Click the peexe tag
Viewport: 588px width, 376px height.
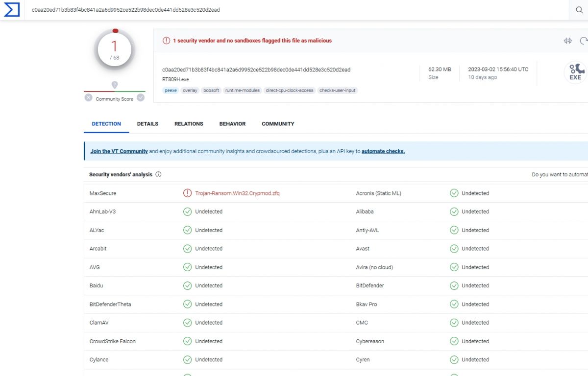pyautogui.click(x=171, y=90)
